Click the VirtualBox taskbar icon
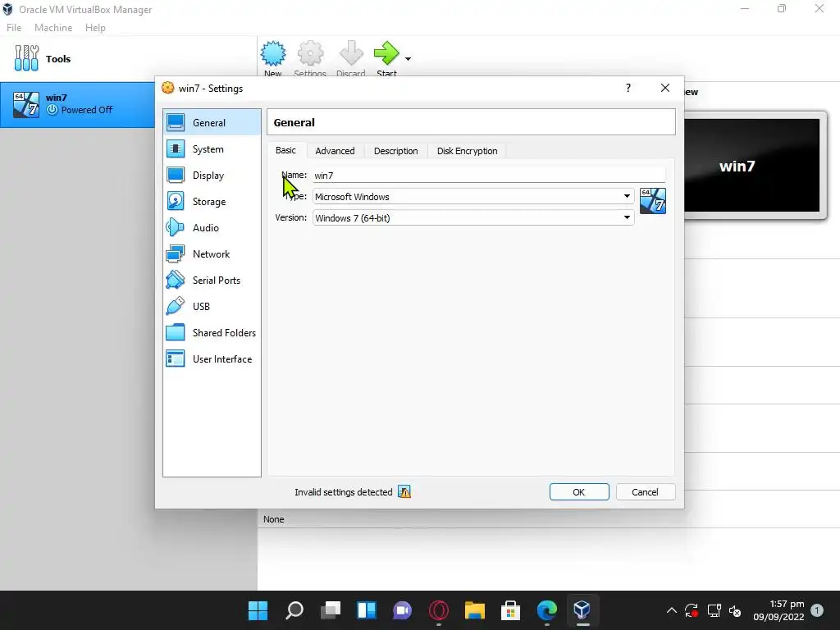 tap(582, 609)
